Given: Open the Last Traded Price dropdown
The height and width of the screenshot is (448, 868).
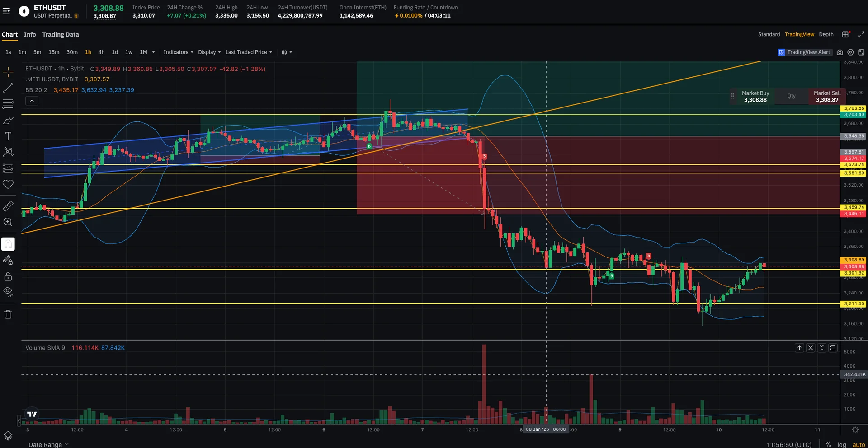Looking at the screenshot, I should [x=249, y=52].
